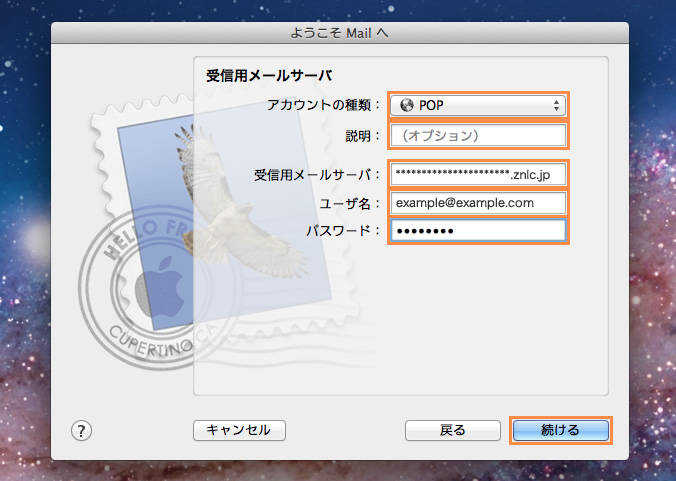Click the 戻る button
676x481 pixels.
point(453,430)
